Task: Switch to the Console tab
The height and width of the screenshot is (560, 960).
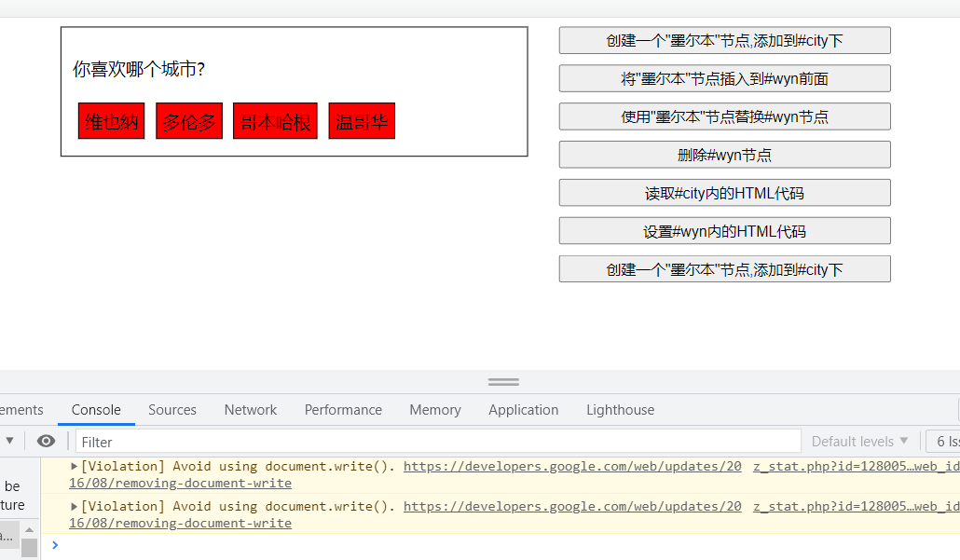Action: (96, 409)
